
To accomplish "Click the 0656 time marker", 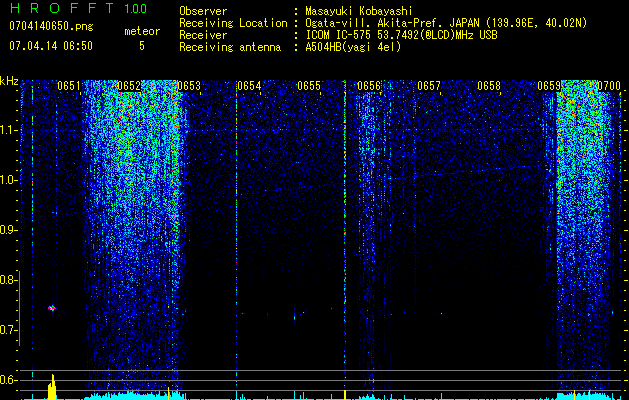I will 369,86.
